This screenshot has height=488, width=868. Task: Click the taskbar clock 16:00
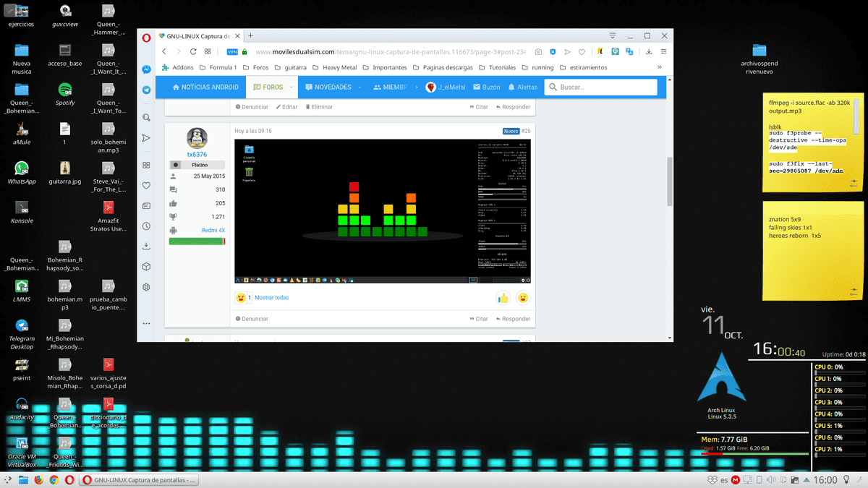coord(825,480)
